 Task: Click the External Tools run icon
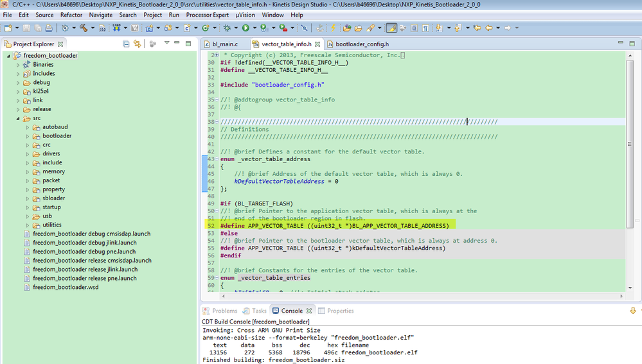click(283, 28)
